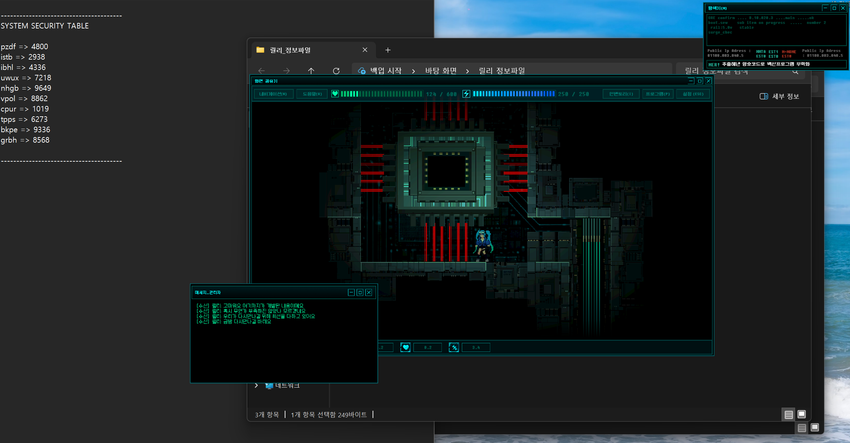This screenshot has width=850, height=443.
Task: Minimize the top-right terminal window
Action: pyautogui.click(x=825, y=8)
